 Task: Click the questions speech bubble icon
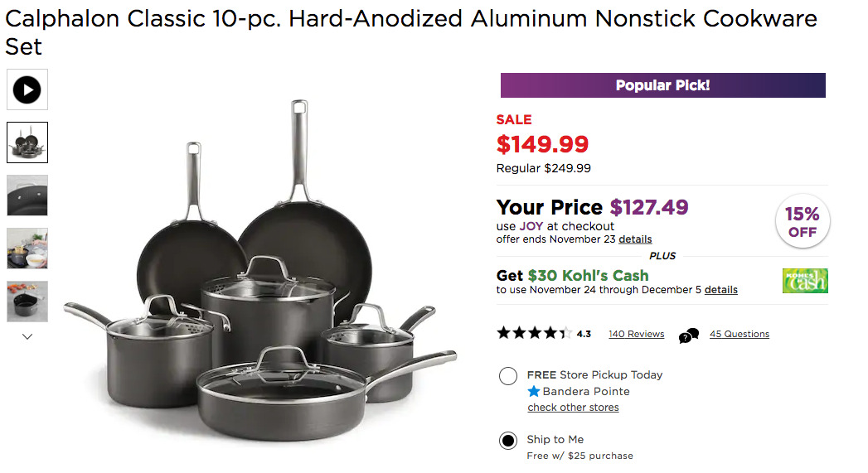tap(689, 335)
